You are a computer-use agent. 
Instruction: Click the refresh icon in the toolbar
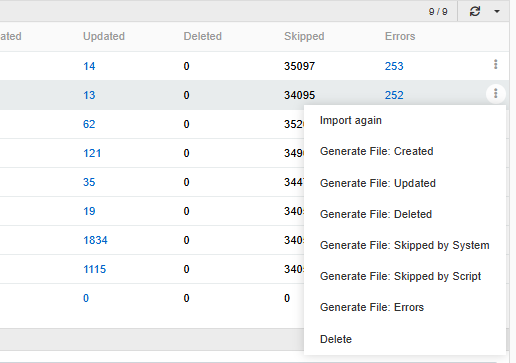click(475, 12)
